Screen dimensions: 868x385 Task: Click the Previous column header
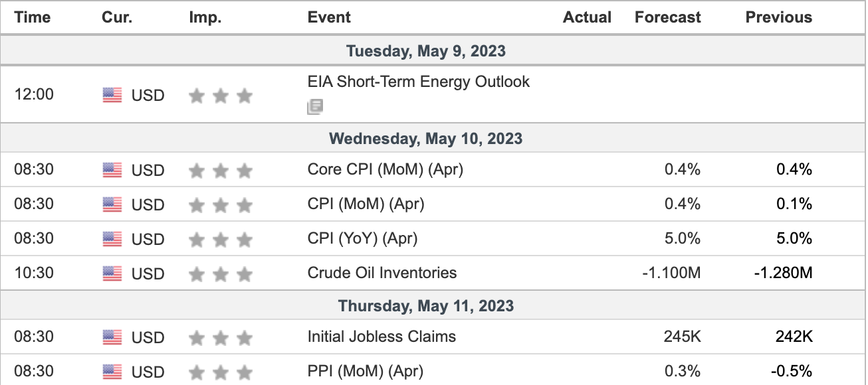(x=778, y=18)
